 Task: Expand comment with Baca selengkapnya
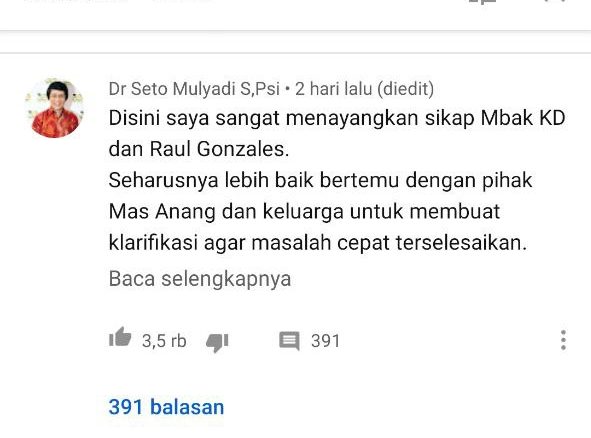coord(200,279)
